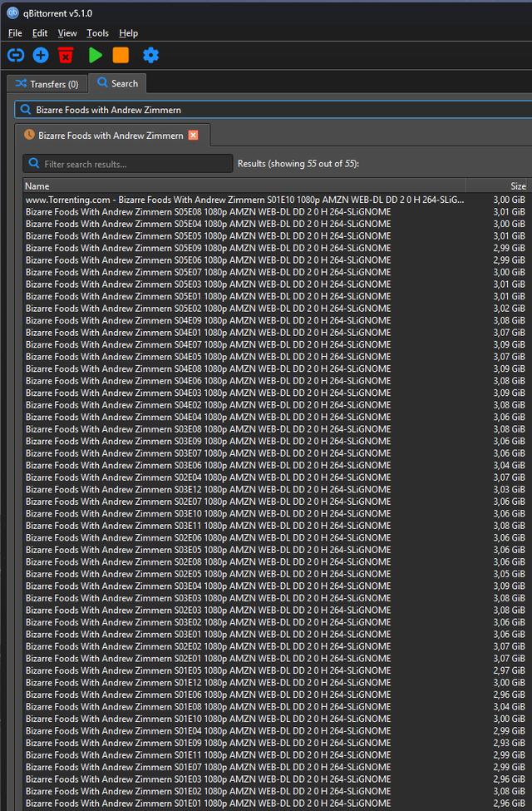Open Options via the blue gear icon
This screenshot has height=811, width=532.
(150, 55)
